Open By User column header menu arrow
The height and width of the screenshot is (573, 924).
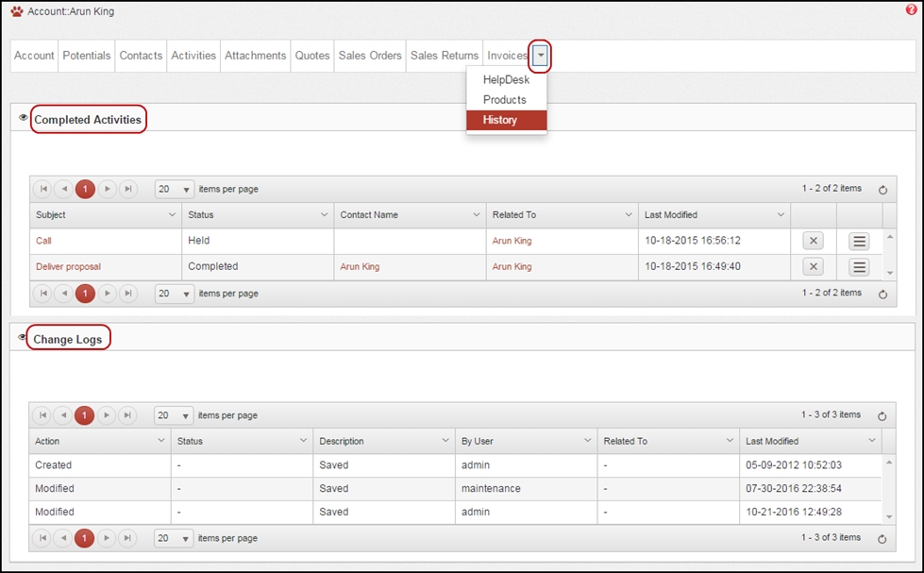coord(587,440)
